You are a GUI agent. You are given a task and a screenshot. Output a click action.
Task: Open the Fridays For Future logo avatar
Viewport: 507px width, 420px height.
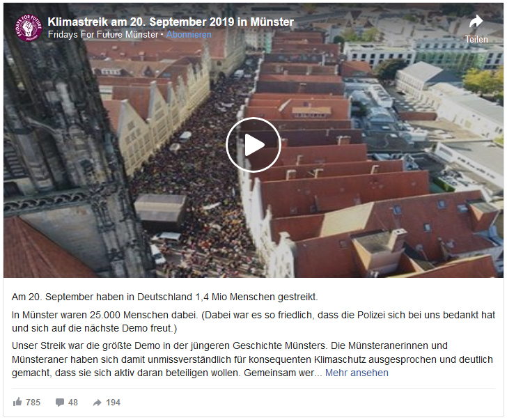pos(29,28)
